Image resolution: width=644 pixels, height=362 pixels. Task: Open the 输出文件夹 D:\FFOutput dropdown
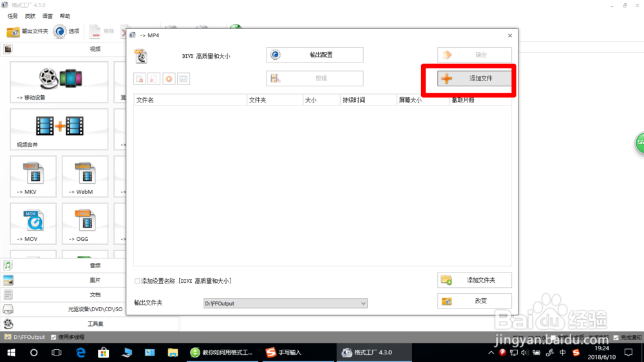285,303
